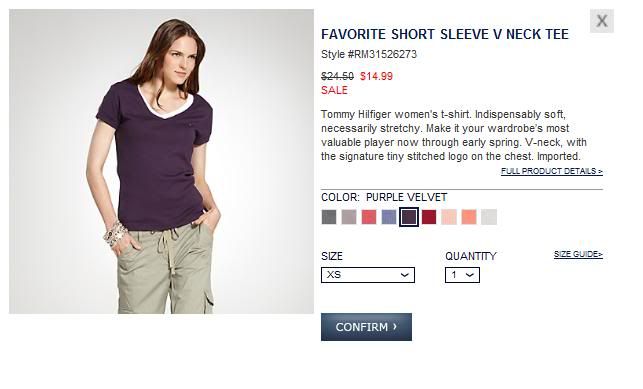Pick the coral red color swatch
The width and height of the screenshot is (643, 389).
(x=369, y=217)
